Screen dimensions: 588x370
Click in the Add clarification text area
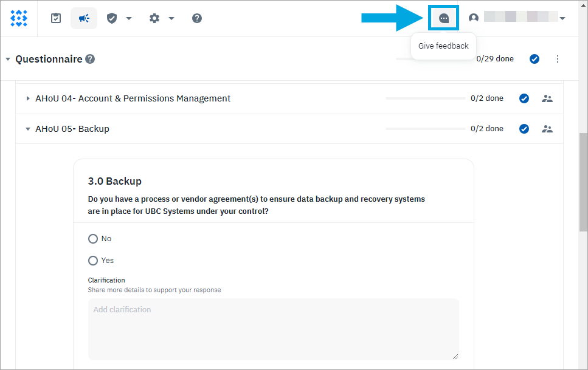coord(273,329)
